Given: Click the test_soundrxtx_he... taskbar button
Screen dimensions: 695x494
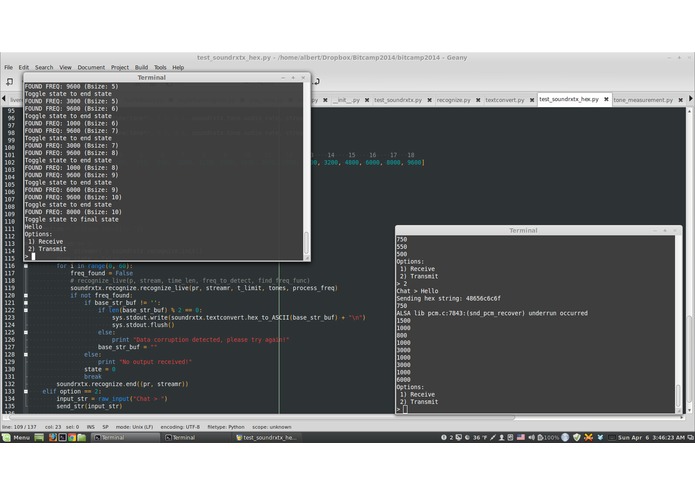Looking at the screenshot, I should (x=267, y=437).
